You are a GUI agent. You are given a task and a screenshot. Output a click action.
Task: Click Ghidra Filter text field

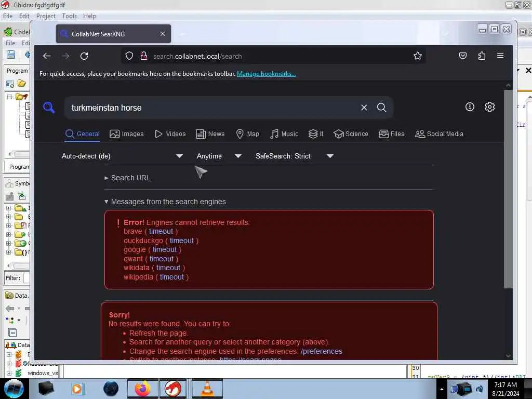[26, 278]
